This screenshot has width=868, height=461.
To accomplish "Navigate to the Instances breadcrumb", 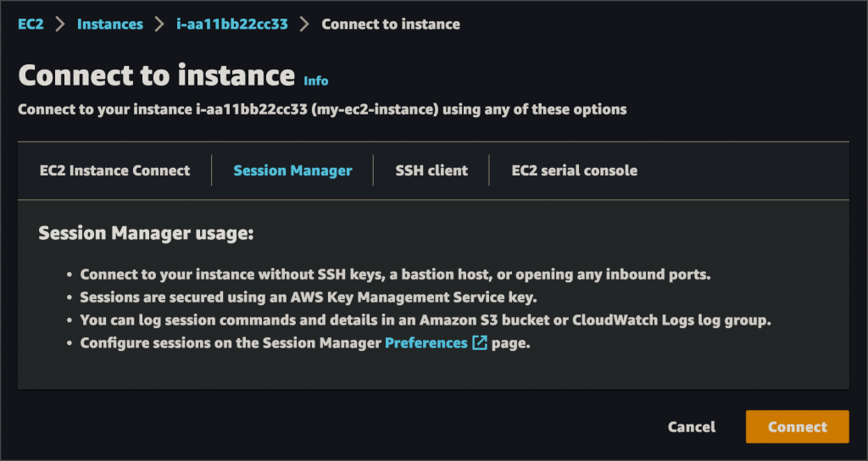I will pyautogui.click(x=109, y=25).
